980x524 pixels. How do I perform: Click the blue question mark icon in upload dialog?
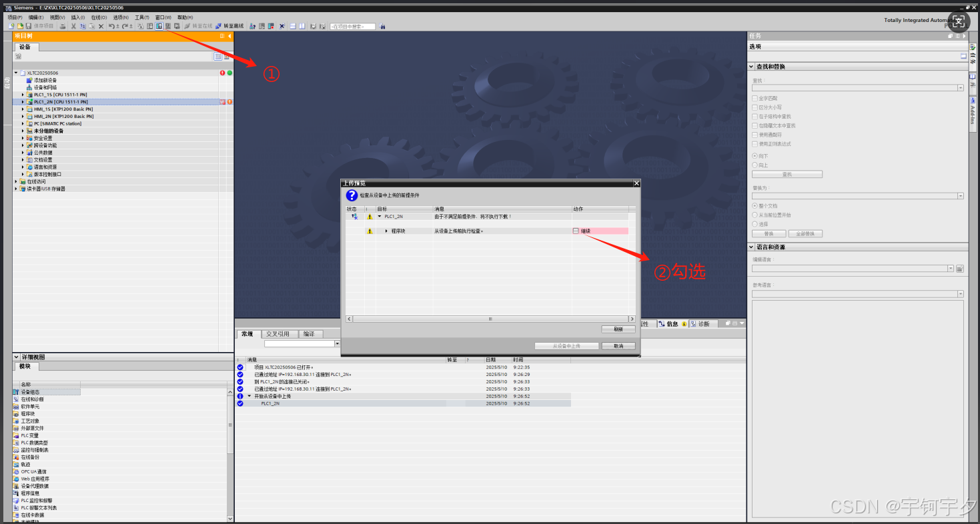click(x=352, y=195)
